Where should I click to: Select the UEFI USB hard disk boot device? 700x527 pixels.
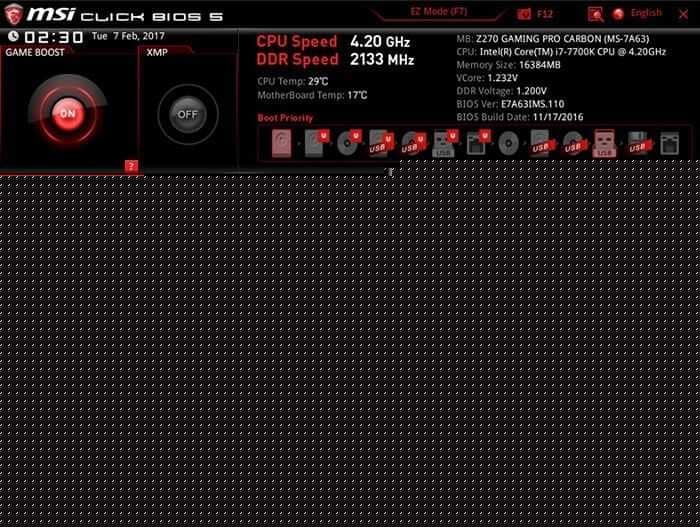coord(381,143)
